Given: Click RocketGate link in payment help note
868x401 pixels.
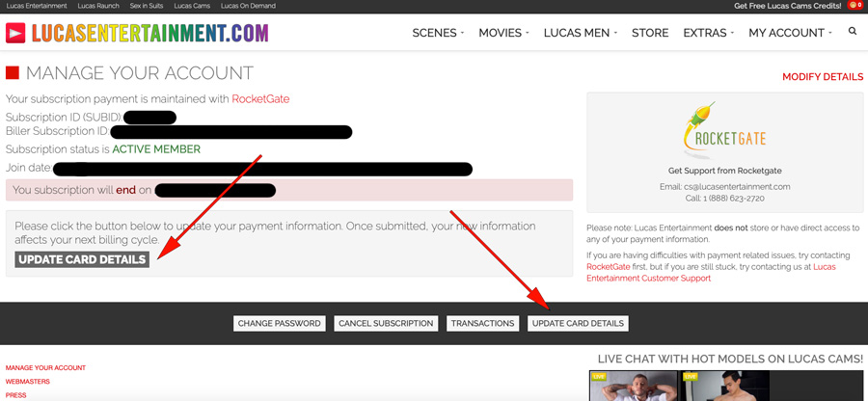Looking at the screenshot, I should click(608, 267).
